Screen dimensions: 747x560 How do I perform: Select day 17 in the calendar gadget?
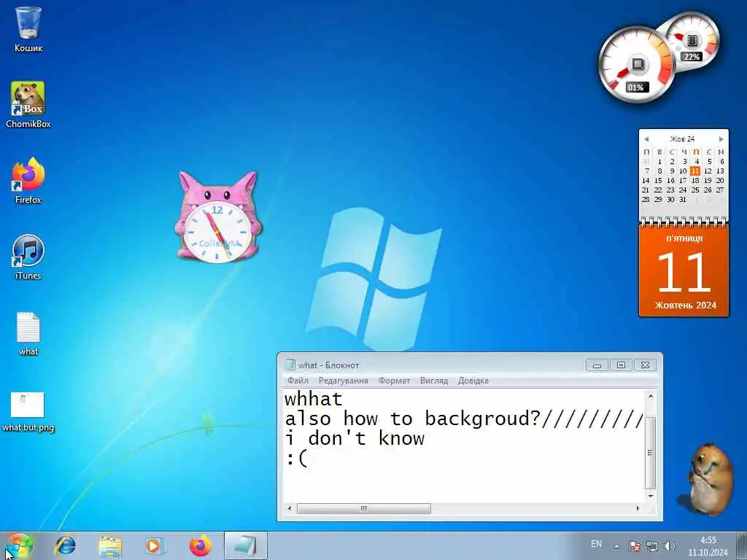point(683,181)
